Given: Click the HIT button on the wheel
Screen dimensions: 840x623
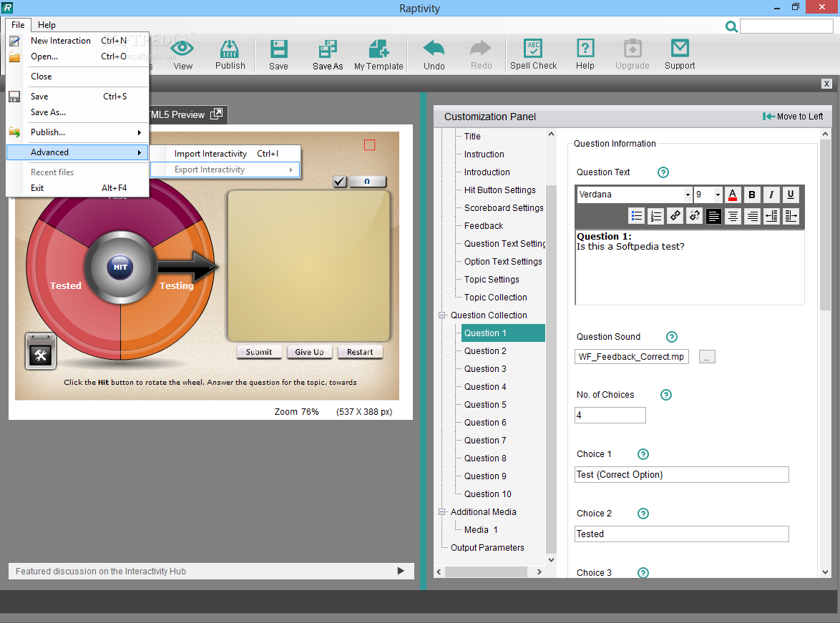Looking at the screenshot, I should pyautogui.click(x=120, y=267).
